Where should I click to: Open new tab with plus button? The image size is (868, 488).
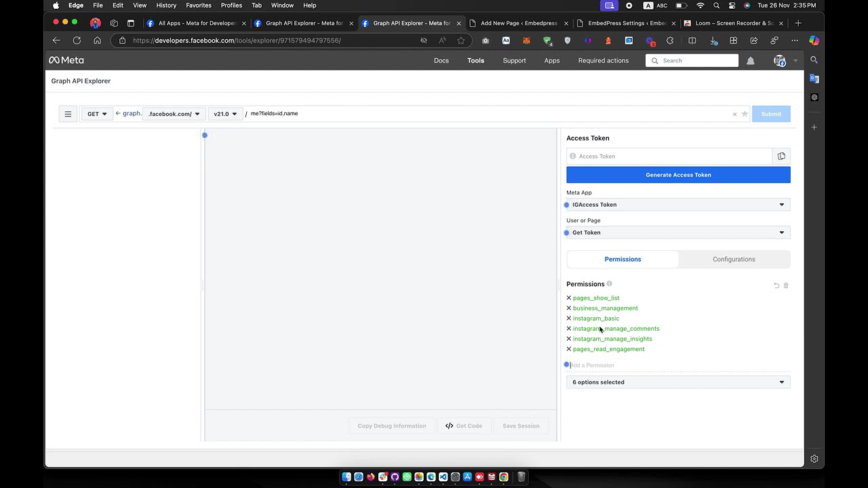pyautogui.click(x=798, y=23)
